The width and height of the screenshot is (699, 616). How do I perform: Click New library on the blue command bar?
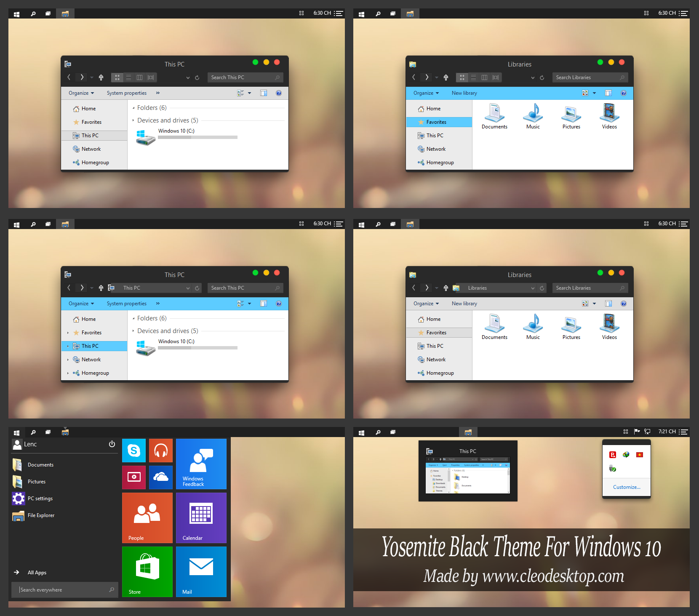(464, 93)
